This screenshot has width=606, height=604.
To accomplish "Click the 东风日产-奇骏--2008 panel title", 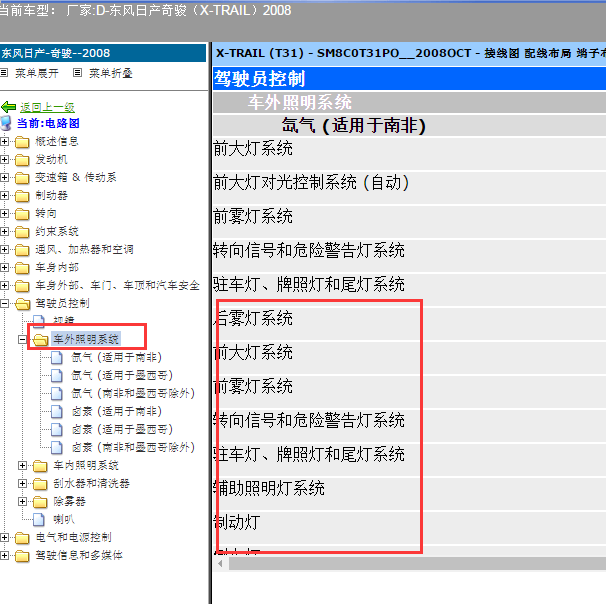I will (103, 53).
